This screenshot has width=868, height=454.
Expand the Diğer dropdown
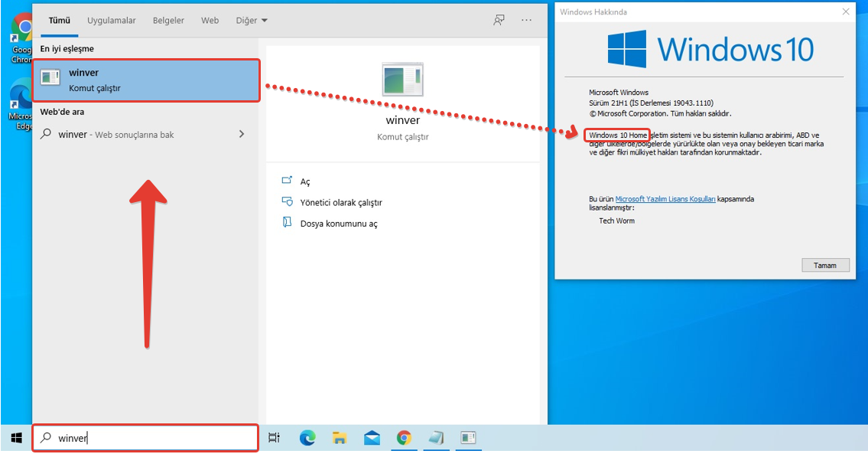tap(252, 21)
